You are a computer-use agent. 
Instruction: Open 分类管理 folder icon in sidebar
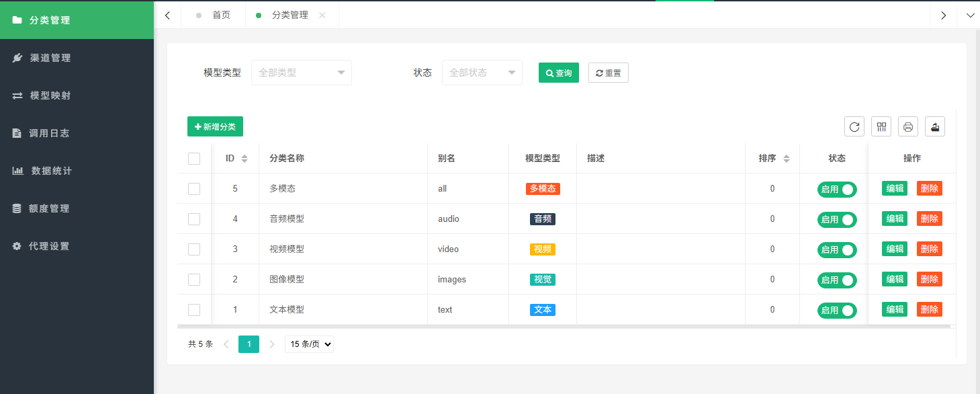tap(17, 20)
